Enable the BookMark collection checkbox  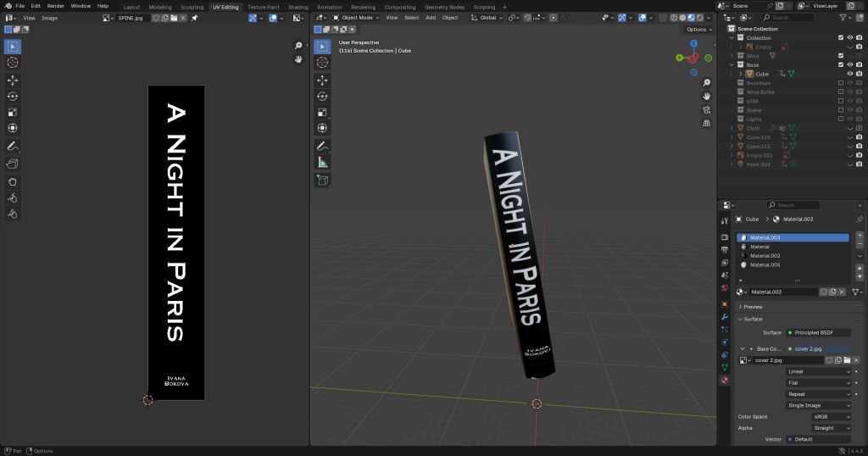pos(840,83)
